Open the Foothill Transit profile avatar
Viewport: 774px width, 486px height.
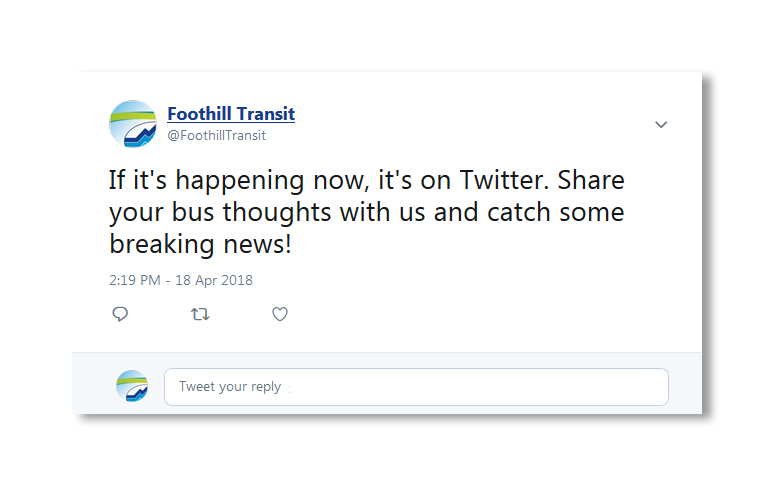(x=133, y=124)
